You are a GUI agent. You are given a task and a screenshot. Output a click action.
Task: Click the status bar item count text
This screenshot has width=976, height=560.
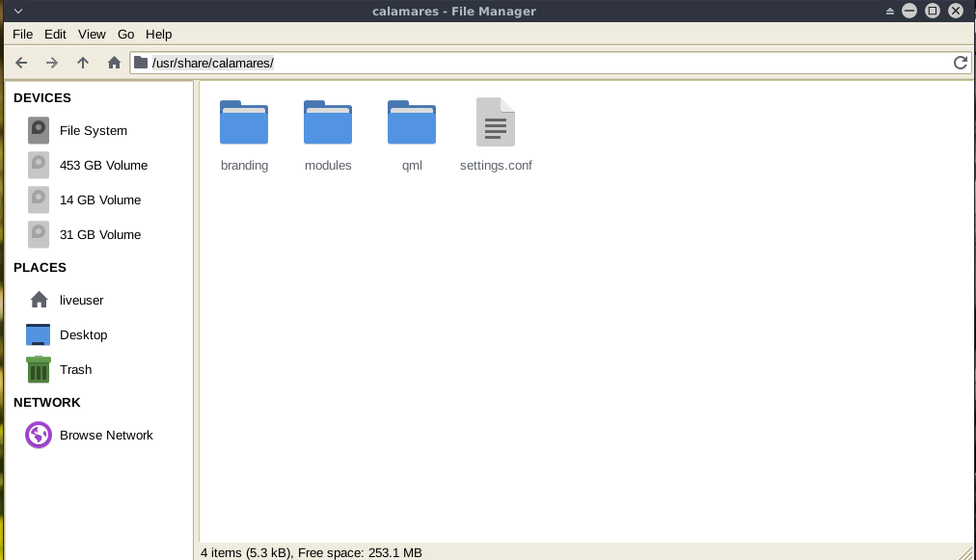[x=312, y=552]
